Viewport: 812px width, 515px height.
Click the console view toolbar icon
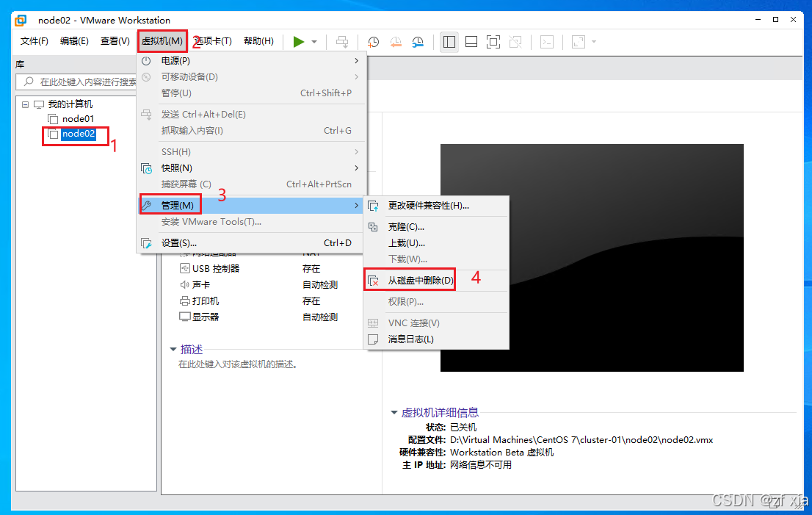pyautogui.click(x=547, y=41)
